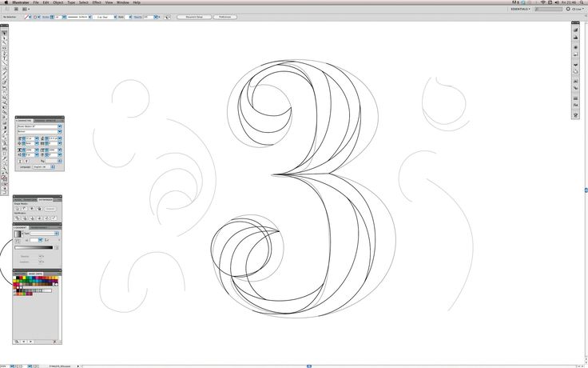Screen dimensions: 588x368
Task: Click Intersect shape mode in Pathfinder
Action: pos(32,209)
